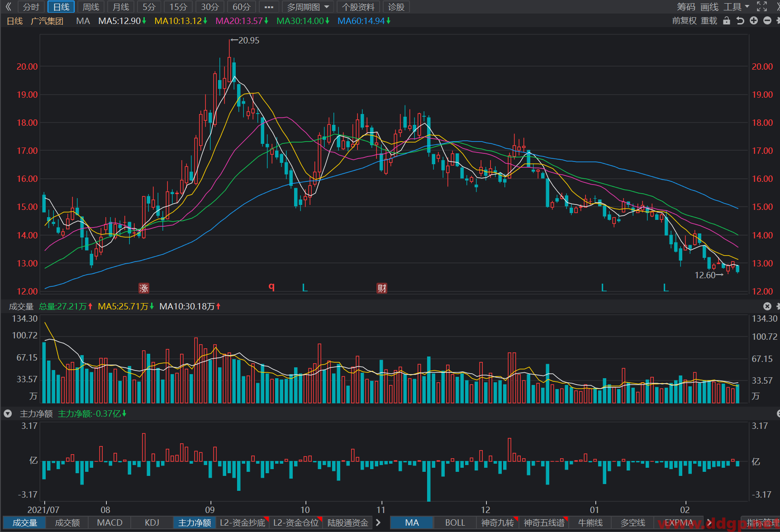
Task: Show more indicator tabs with right chevron
Action: [x=378, y=522]
